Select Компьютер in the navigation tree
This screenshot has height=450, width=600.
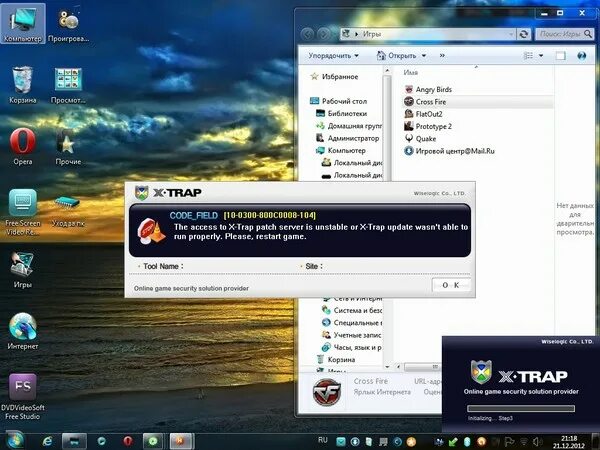[341, 150]
